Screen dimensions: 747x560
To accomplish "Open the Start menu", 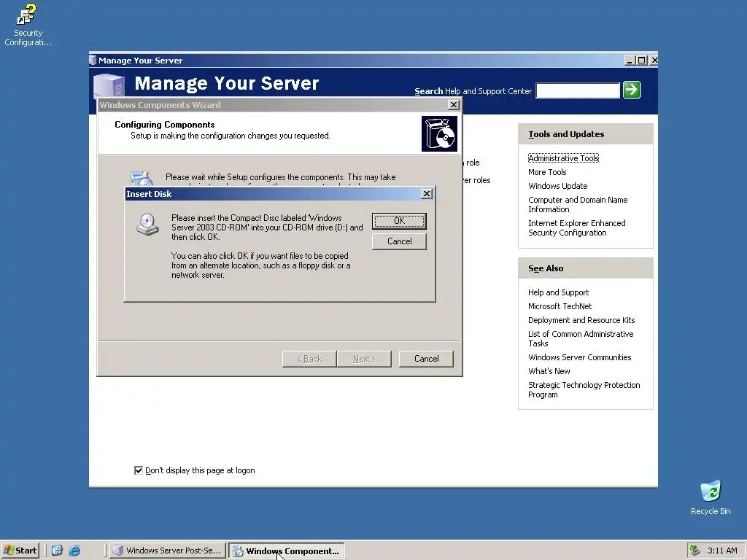I will tap(20, 551).
